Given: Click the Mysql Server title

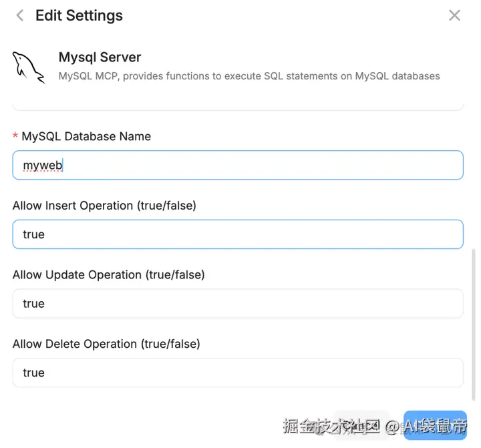Looking at the screenshot, I should click(x=100, y=57).
